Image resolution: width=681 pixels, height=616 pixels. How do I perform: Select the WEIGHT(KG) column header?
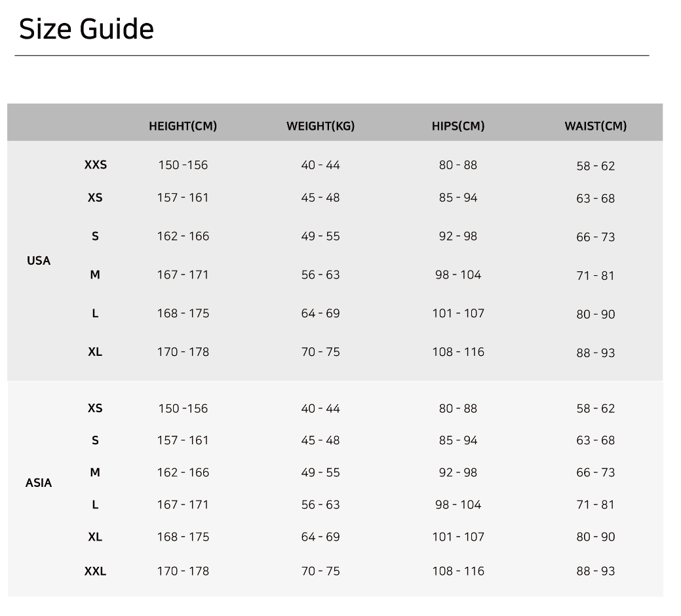click(x=321, y=126)
